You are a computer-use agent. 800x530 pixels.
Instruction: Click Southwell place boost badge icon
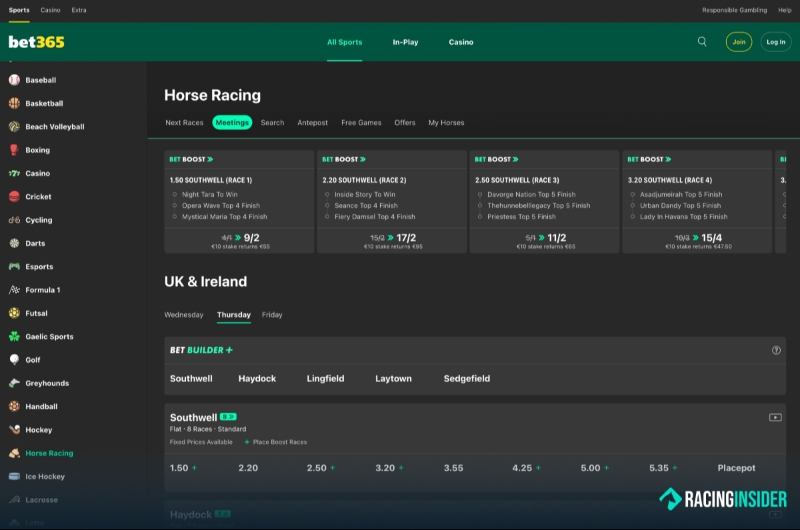[228, 417]
